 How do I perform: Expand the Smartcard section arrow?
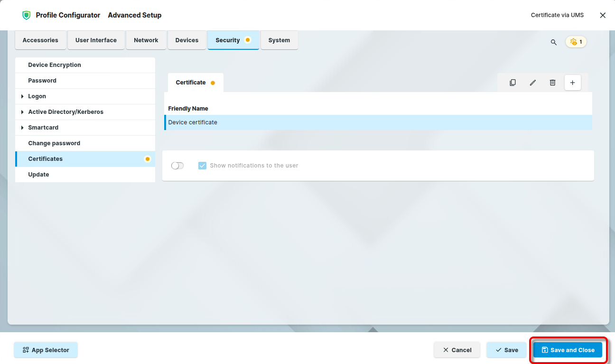pos(22,128)
